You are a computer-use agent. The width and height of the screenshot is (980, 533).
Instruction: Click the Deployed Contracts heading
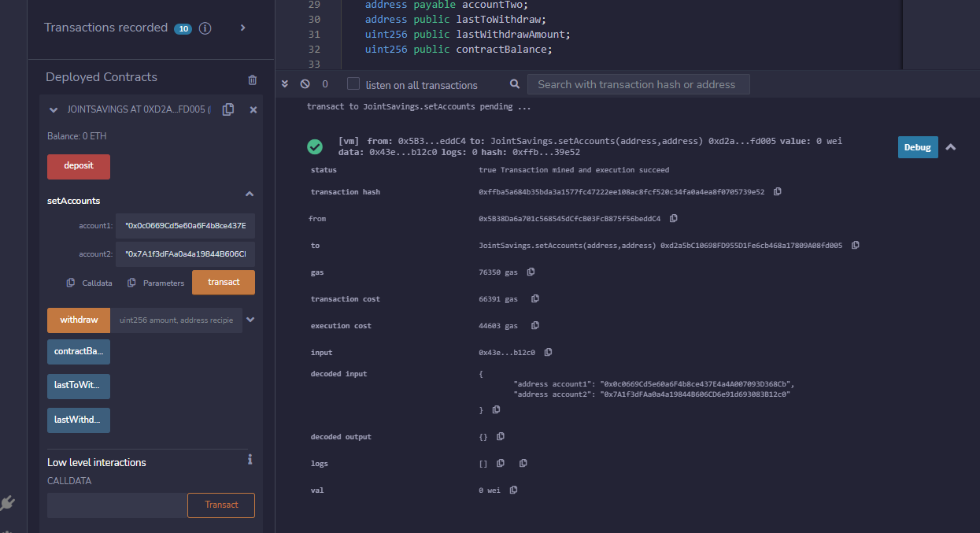(x=102, y=77)
